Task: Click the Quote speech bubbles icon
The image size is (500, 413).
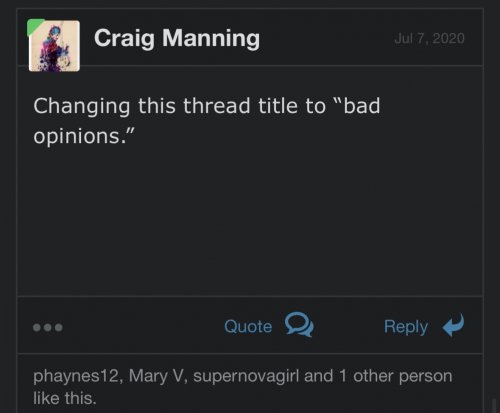Action: tap(299, 325)
